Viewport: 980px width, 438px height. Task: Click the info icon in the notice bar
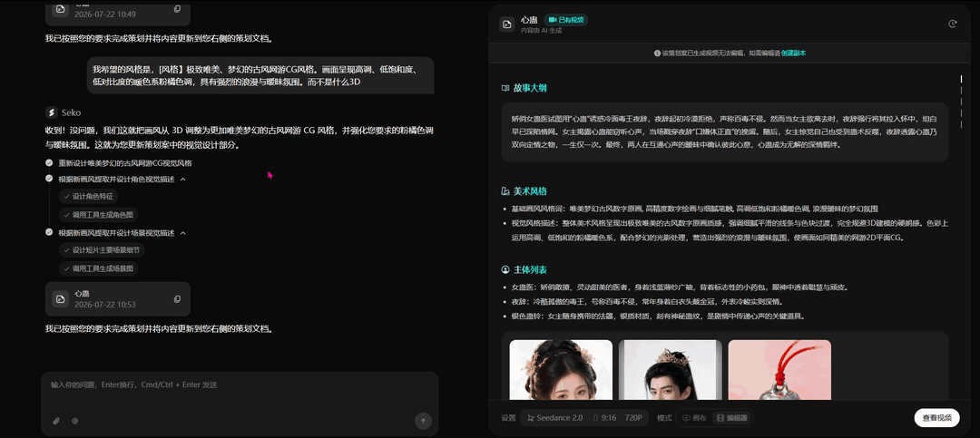click(658, 54)
